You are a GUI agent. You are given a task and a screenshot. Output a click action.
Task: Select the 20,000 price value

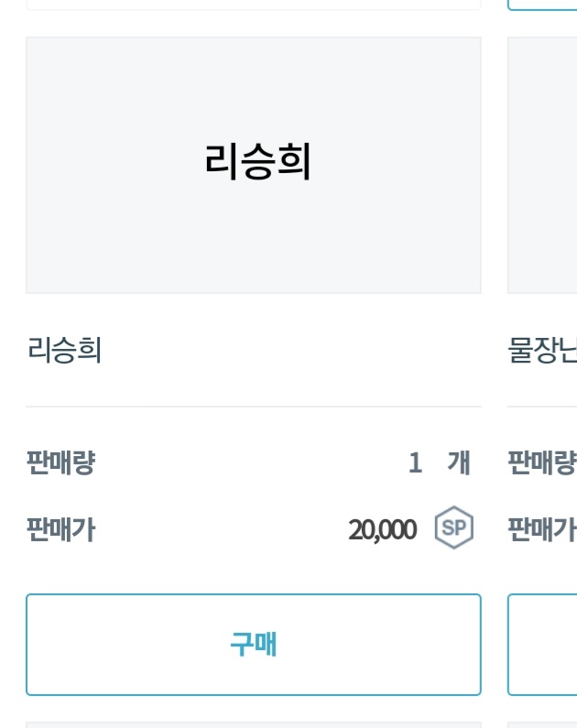[382, 529]
